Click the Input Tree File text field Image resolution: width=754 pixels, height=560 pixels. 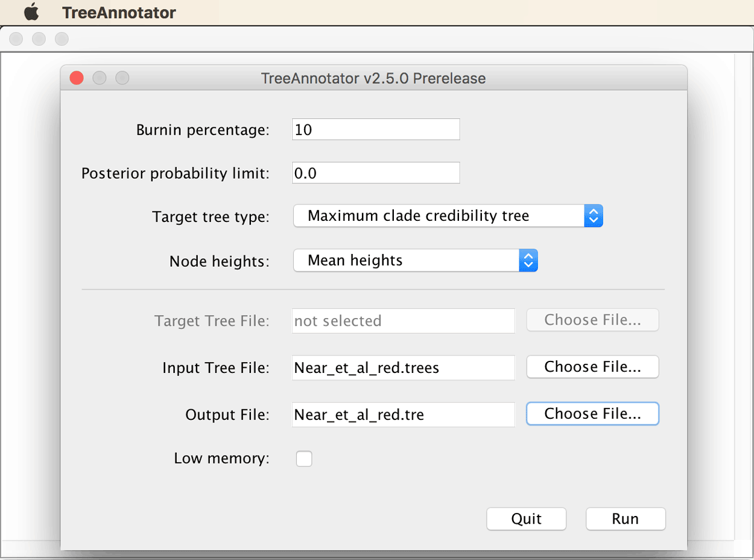(x=404, y=368)
